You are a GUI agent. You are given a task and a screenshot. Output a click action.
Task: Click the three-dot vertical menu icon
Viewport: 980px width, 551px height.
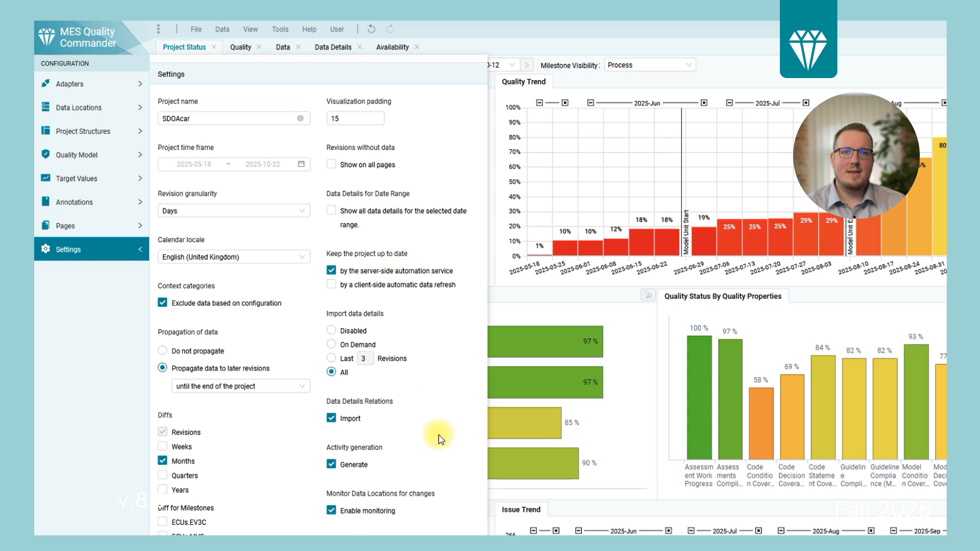(x=158, y=29)
